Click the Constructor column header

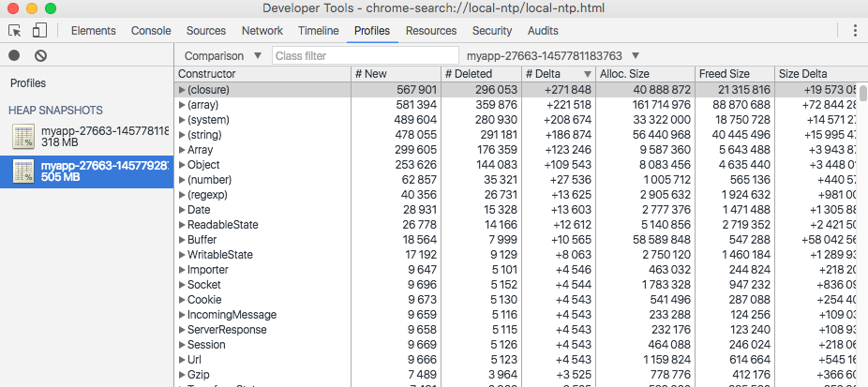coord(262,74)
